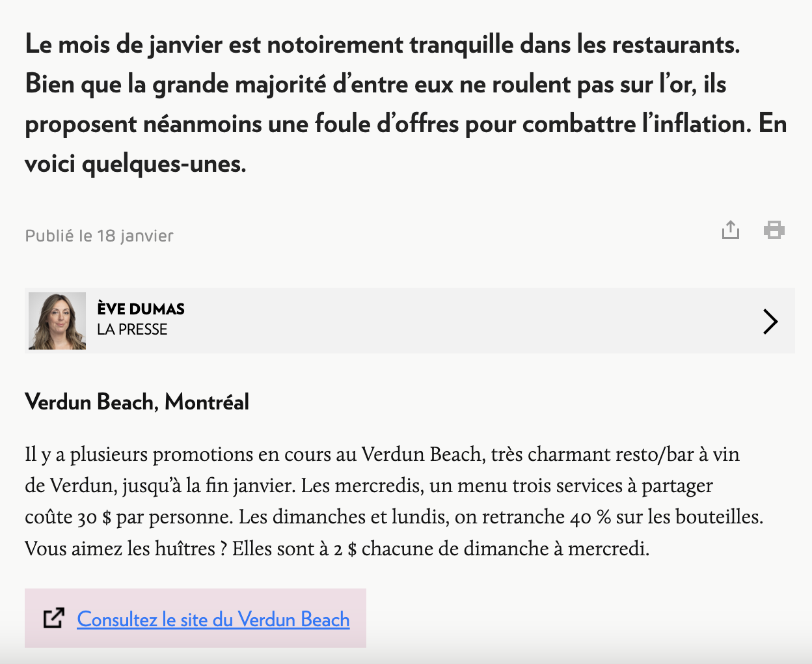
Task: Click the text 'coûte 30 $ par personne'
Action: [x=128, y=517]
